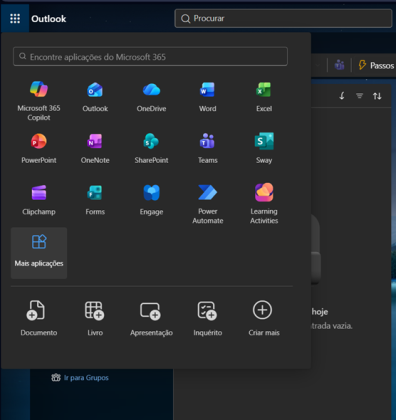Select the Passos quick steps button
396x420 pixels.
click(376, 65)
